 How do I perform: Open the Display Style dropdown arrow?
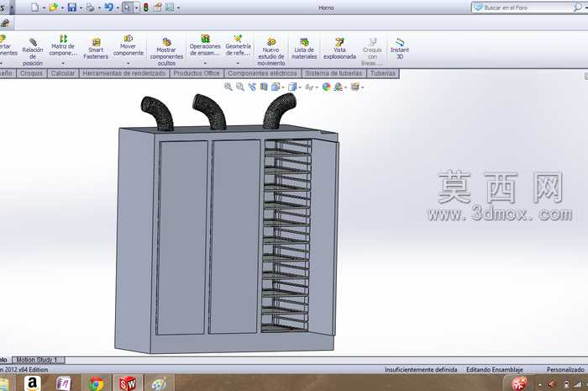coord(300,87)
